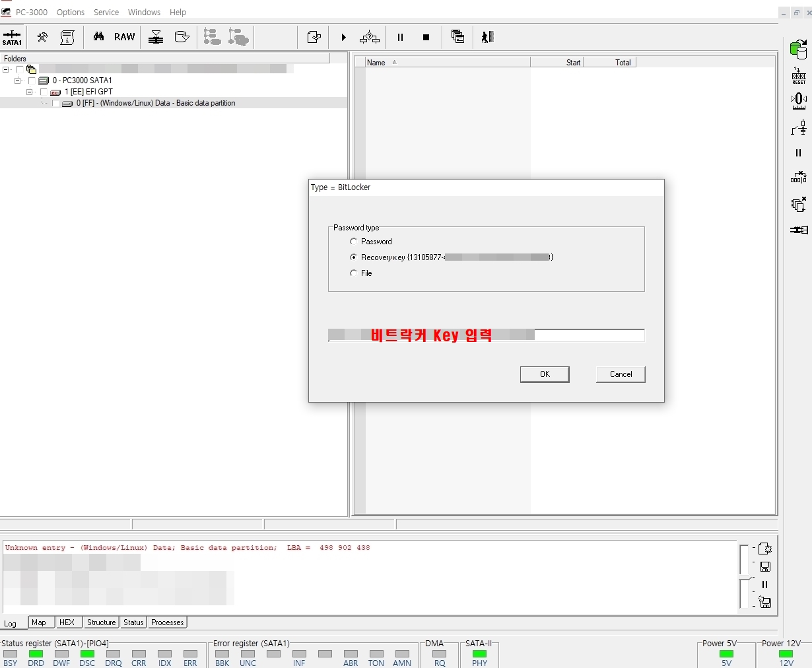Collapse the 0 - PC3000 SATA1 node
The image size is (812, 668).
pos(18,81)
